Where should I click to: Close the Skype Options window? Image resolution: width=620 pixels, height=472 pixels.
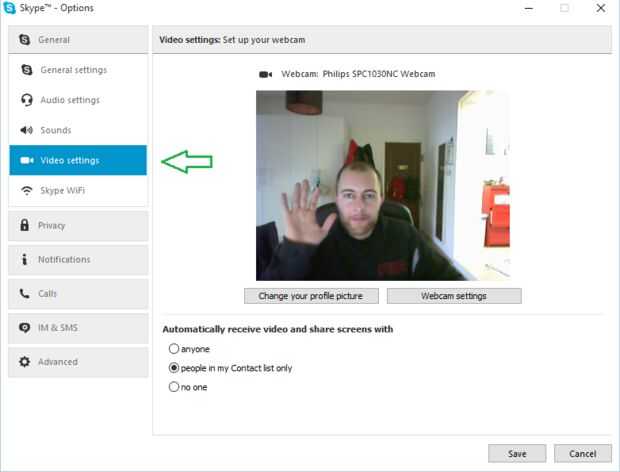(601, 8)
